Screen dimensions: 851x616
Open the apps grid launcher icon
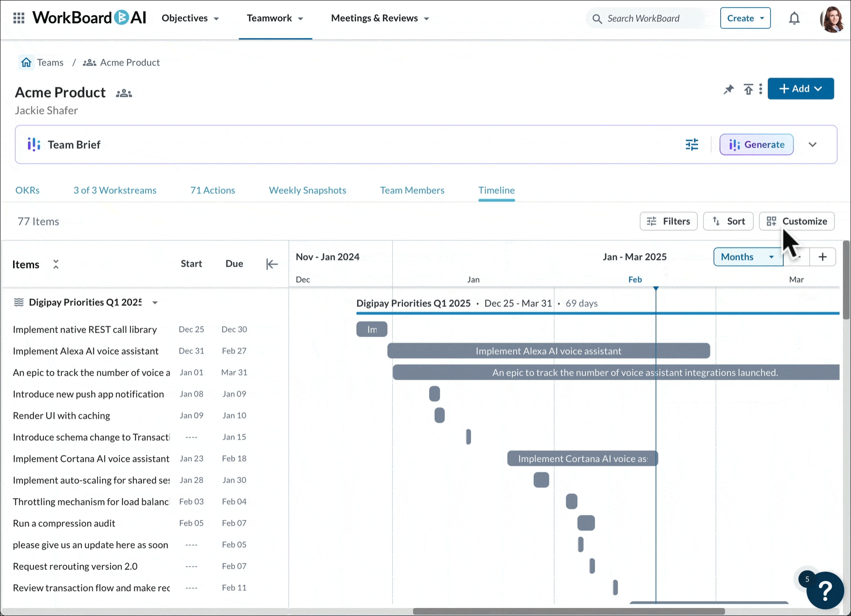coord(19,18)
